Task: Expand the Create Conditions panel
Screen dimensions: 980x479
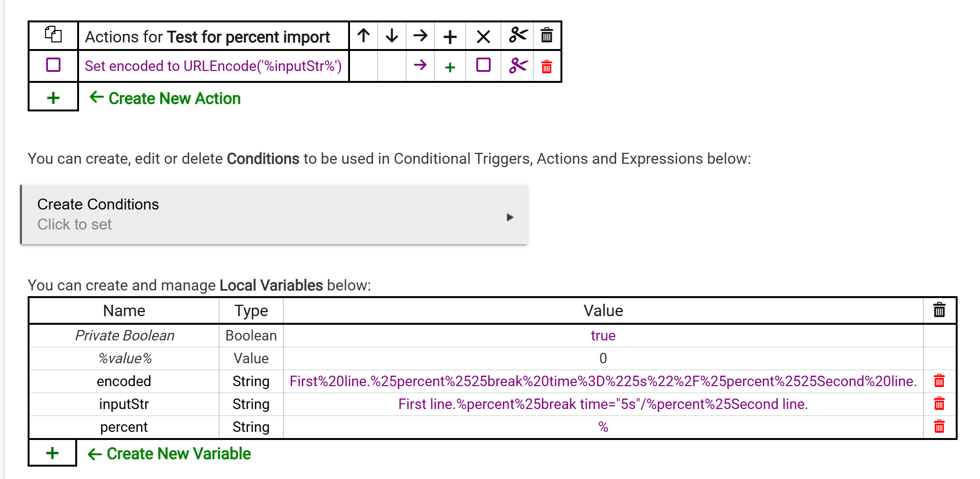Action: pyautogui.click(x=274, y=215)
